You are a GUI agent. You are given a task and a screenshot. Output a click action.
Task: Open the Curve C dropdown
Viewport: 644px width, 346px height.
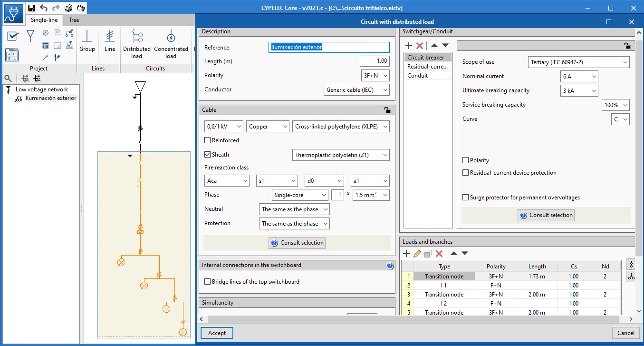coord(620,119)
